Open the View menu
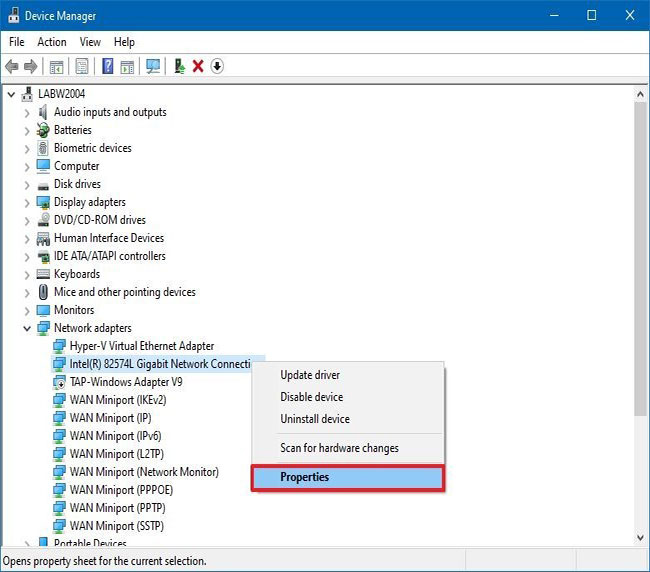 [x=90, y=42]
